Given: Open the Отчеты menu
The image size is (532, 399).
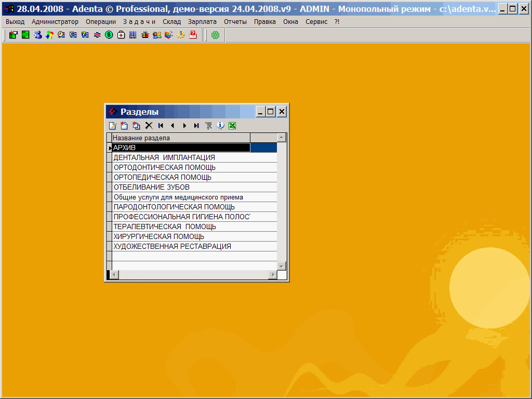Looking at the screenshot, I should [x=235, y=21].
